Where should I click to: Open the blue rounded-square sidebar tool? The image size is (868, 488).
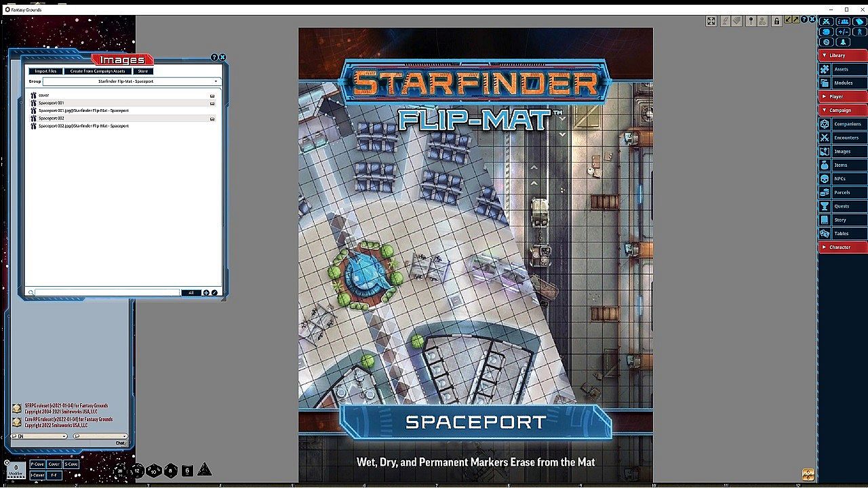[826, 32]
